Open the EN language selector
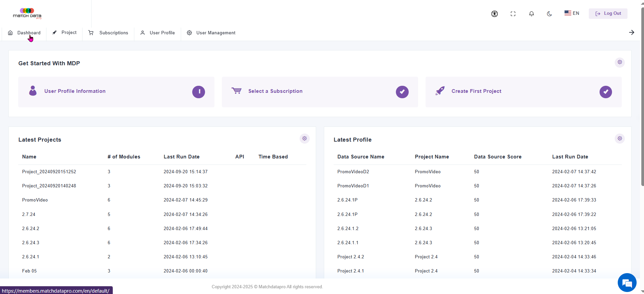 pyautogui.click(x=572, y=13)
